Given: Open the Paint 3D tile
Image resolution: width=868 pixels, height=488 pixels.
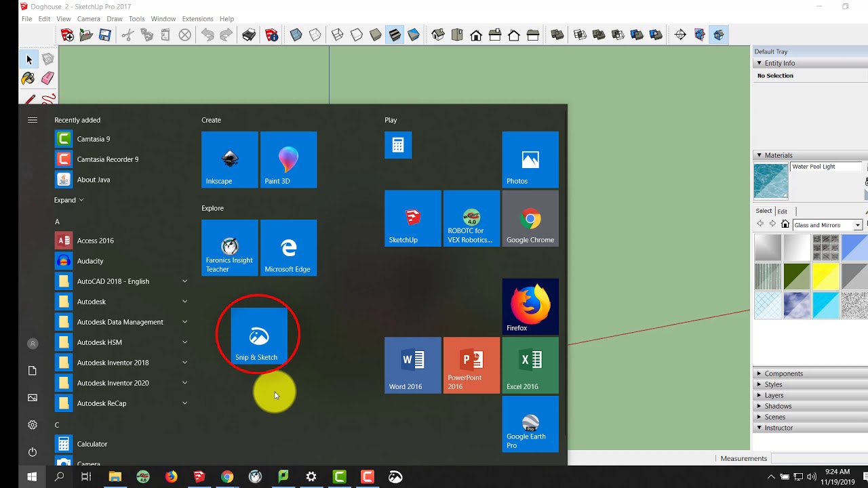Looking at the screenshot, I should point(289,160).
